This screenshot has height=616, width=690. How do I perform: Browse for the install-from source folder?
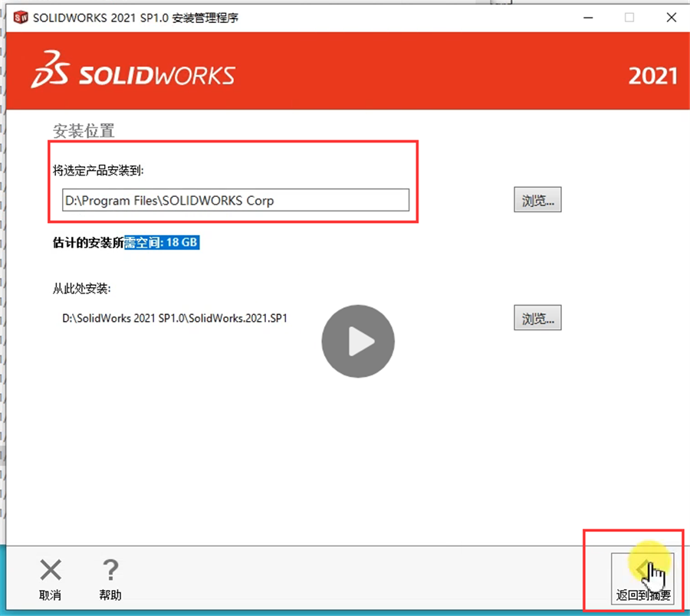coord(537,317)
